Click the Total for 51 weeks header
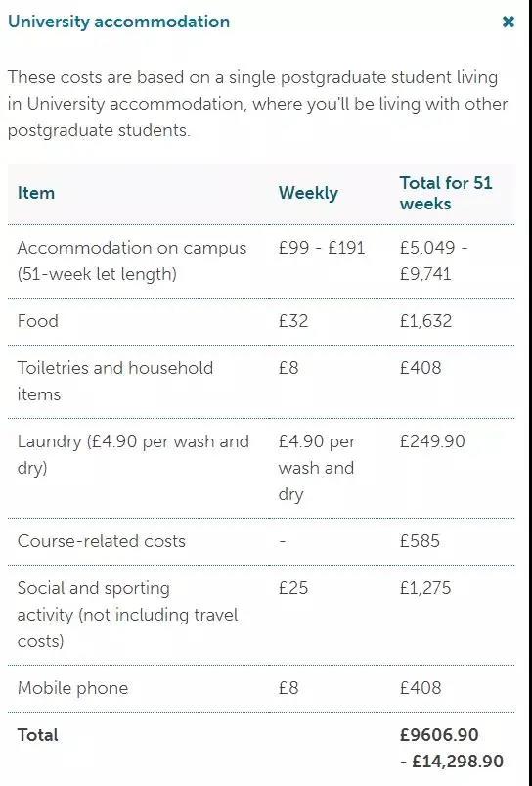Image resolution: width=532 pixels, height=786 pixels. pos(446,193)
